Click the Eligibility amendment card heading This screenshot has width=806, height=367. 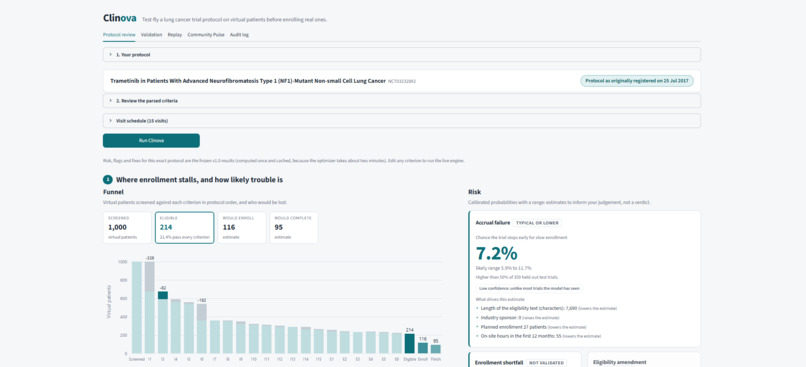619,362
